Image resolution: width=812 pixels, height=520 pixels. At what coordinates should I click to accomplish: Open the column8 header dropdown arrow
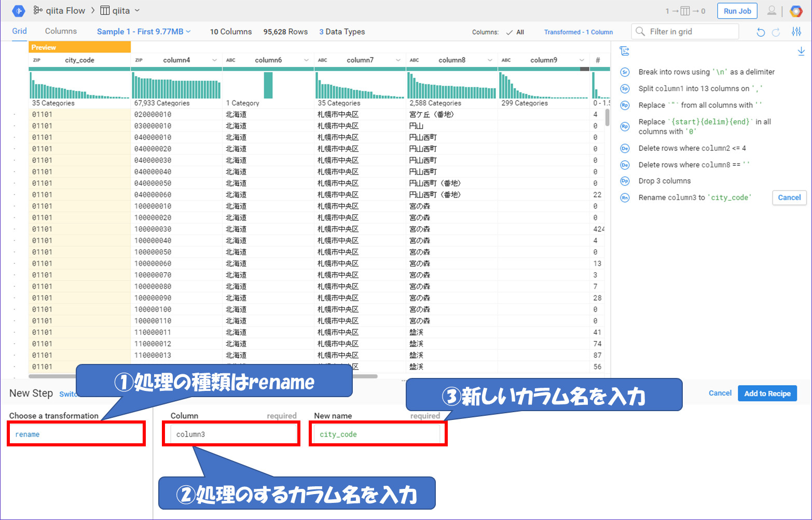[489, 60]
